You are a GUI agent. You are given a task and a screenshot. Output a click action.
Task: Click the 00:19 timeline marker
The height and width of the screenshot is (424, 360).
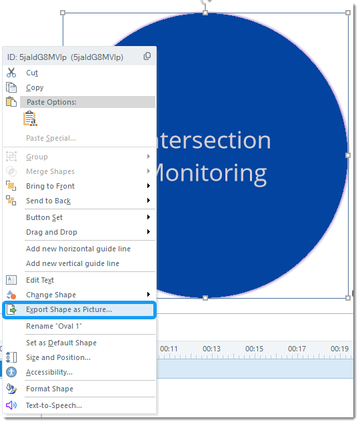339,349
